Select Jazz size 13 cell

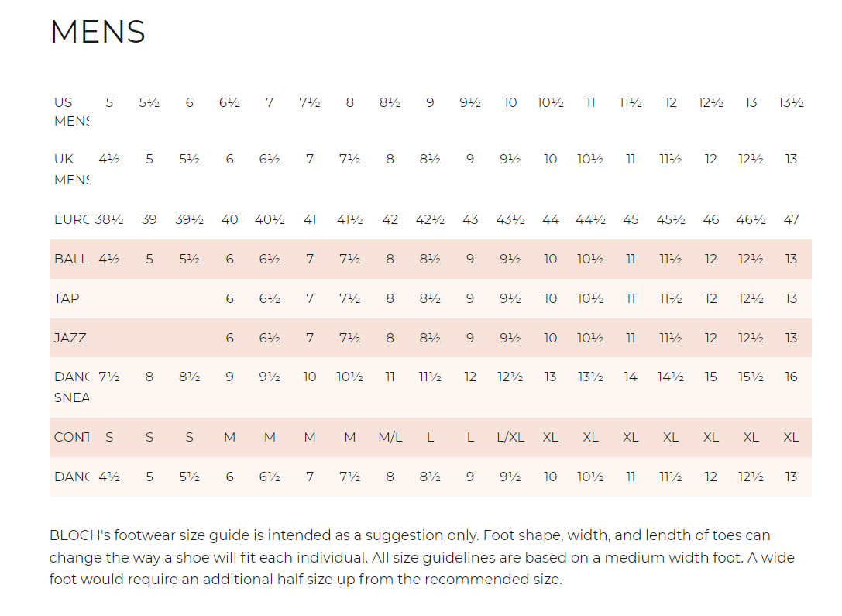pyautogui.click(x=791, y=339)
